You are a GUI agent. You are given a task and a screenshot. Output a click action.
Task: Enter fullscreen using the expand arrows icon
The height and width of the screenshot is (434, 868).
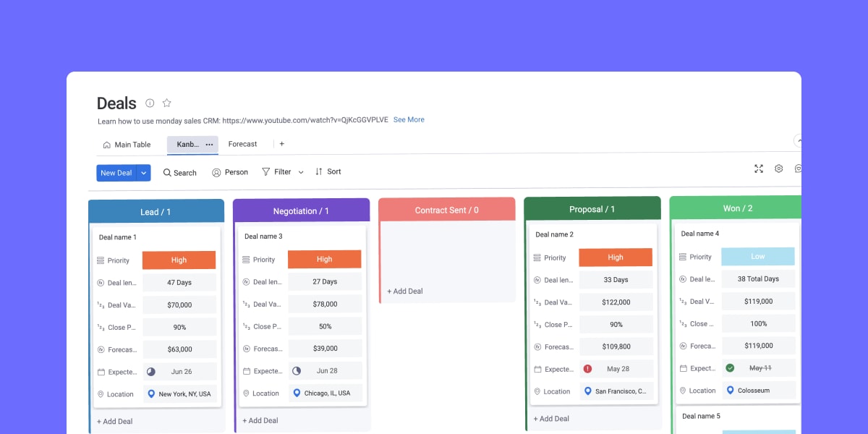point(758,169)
